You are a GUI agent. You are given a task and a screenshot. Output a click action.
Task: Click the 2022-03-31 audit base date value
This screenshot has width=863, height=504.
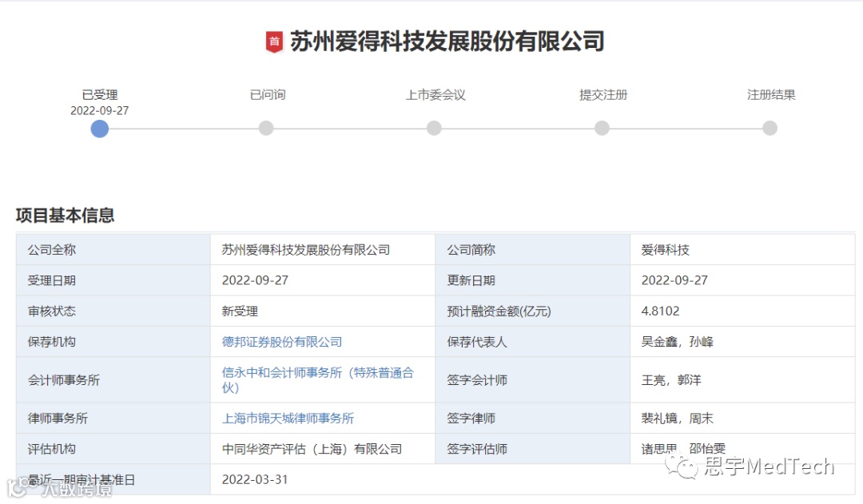(x=255, y=479)
